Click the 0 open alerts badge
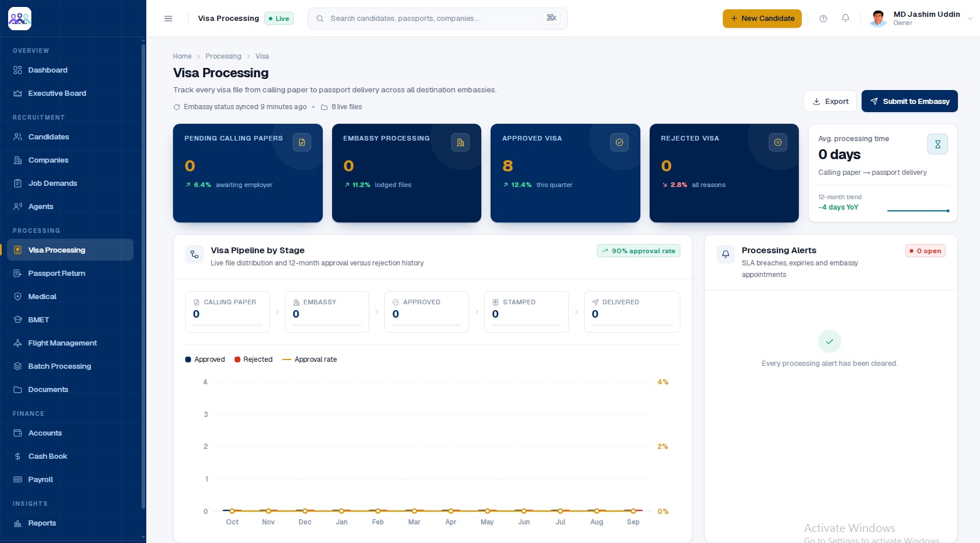Image resolution: width=980 pixels, height=543 pixels. click(925, 251)
